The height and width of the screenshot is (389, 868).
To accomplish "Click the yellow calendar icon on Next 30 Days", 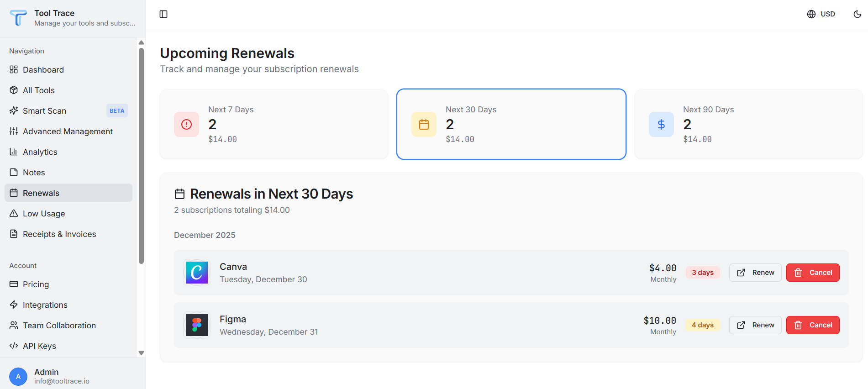I will coord(424,124).
